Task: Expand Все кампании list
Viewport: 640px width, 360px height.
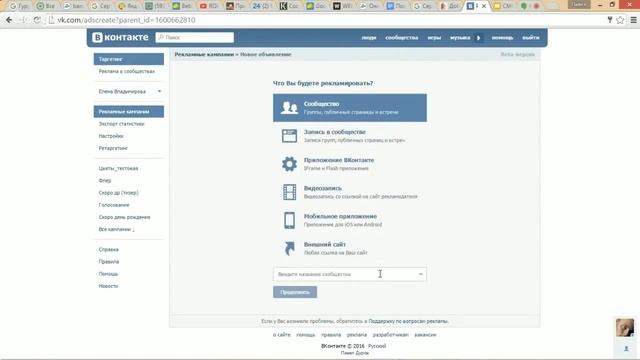Action: (x=116, y=229)
